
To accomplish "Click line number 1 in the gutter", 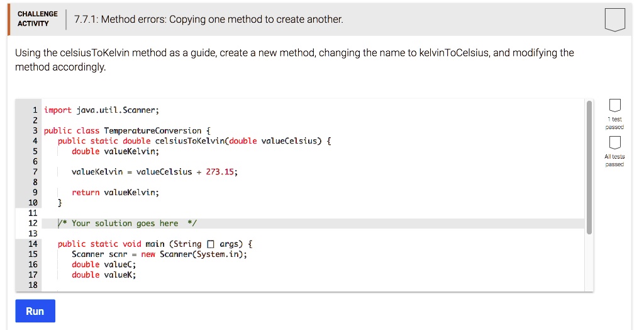I will [35, 110].
